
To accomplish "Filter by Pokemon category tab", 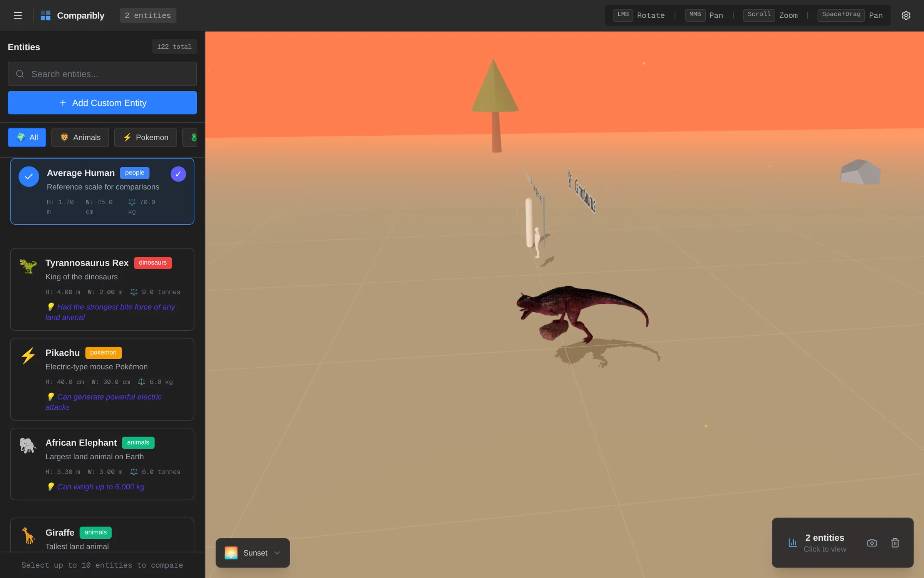I will click(x=146, y=138).
